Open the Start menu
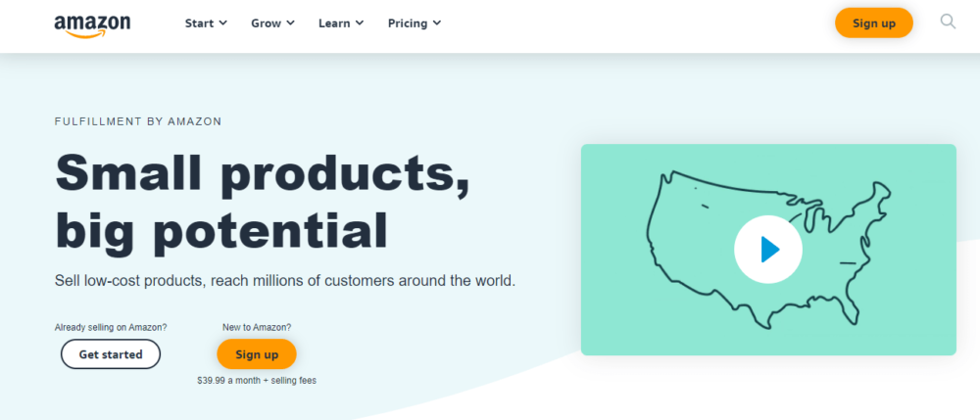 200,23
